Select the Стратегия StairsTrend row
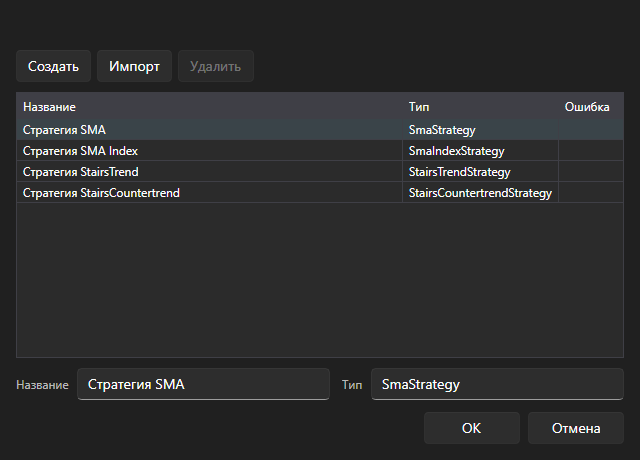The height and width of the screenshot is (460, 640). pos(320,172)
